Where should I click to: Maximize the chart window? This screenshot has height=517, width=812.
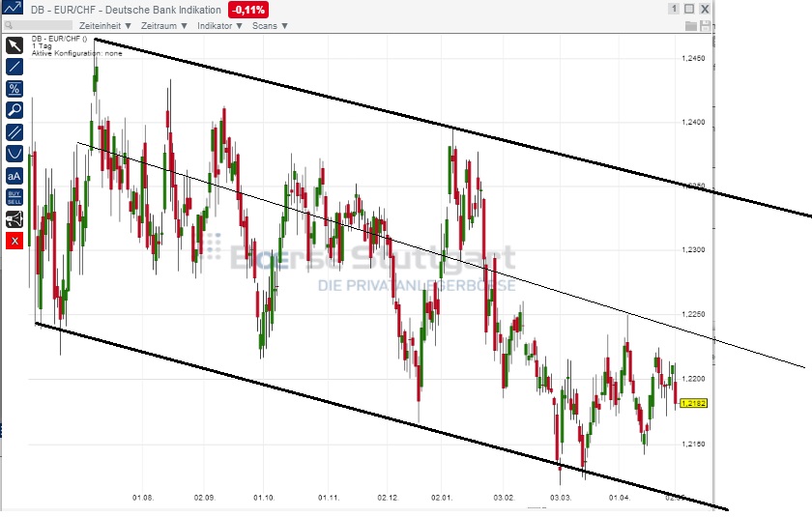[689, 9]
